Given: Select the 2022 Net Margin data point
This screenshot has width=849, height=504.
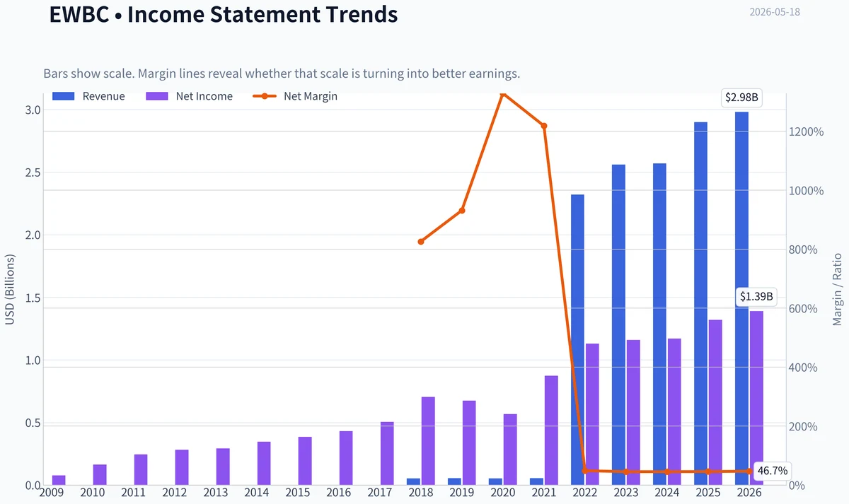Looking at the screenshot, I should click(585, 471).
